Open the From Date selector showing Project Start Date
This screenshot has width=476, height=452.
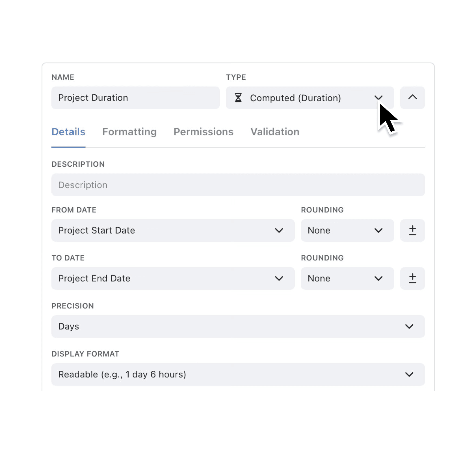279,231
